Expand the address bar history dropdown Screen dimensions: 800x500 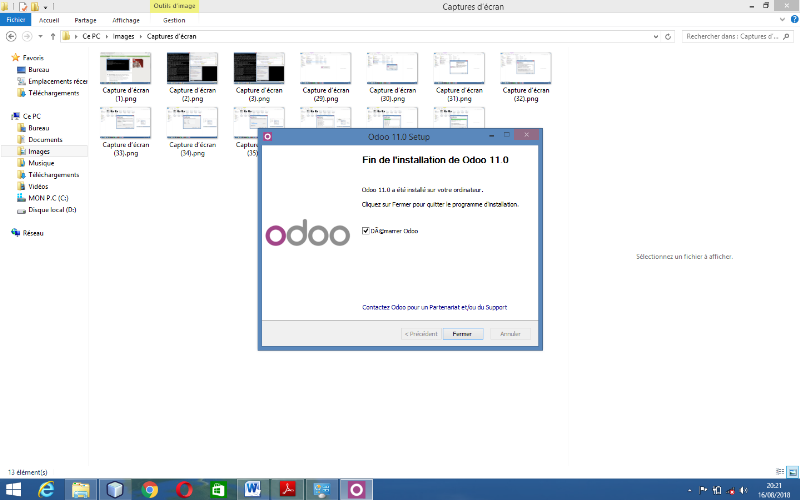tap(656, 37)
